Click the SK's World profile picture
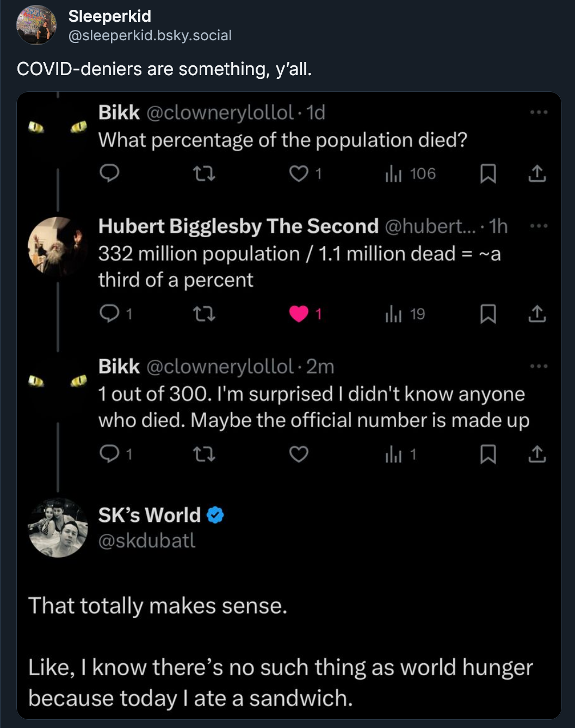This screenshot has width=575, height=728. (58, 528)
